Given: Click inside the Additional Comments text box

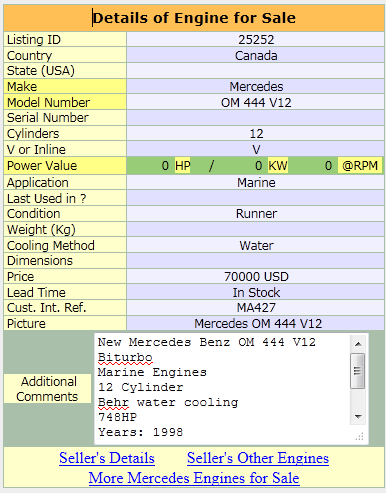Looking at the screenshot, I should 222,388.
